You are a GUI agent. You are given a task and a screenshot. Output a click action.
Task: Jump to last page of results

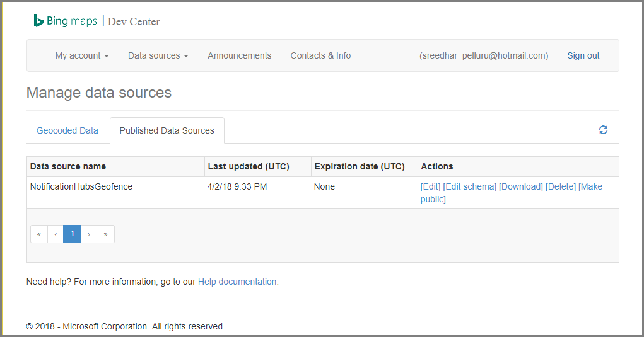pos(105,234)
